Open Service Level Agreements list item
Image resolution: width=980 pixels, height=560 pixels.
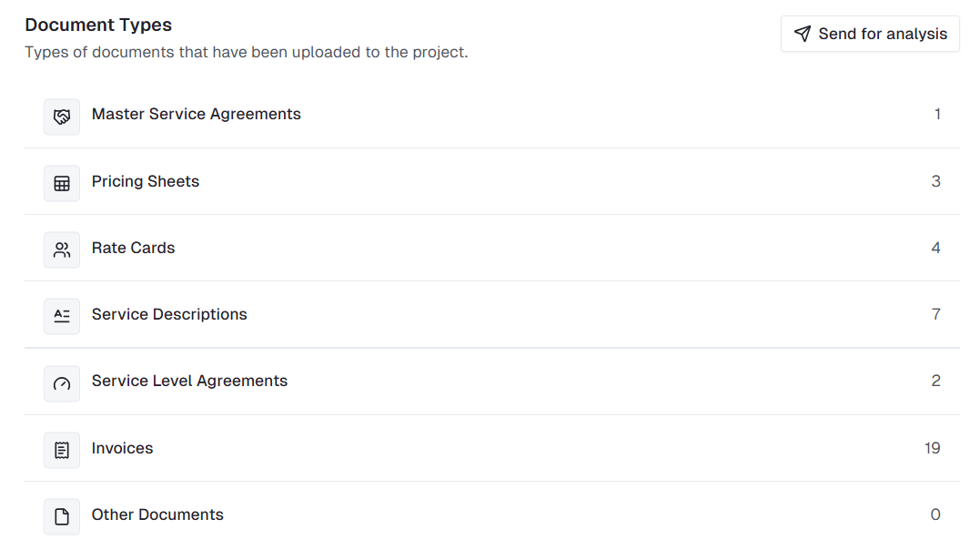(x=189, y=381)
